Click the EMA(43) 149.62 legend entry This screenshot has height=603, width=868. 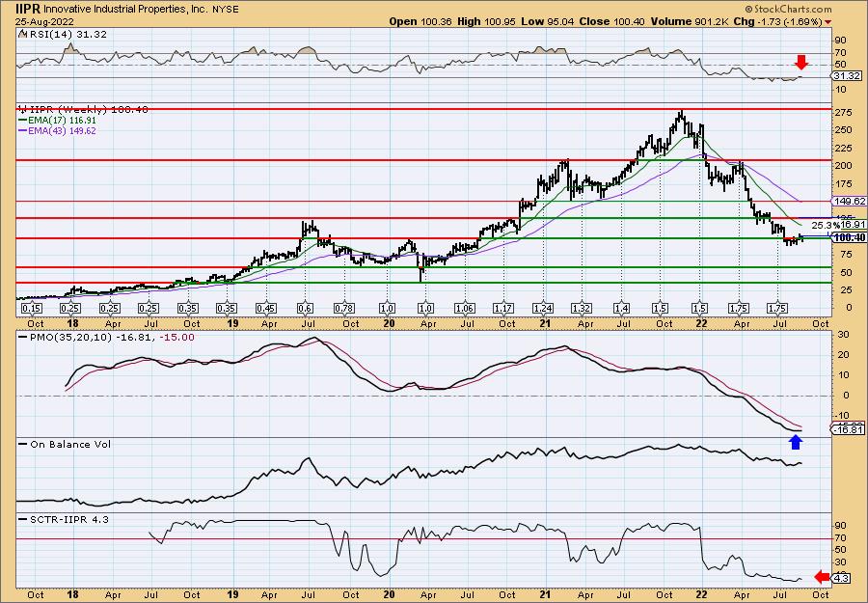click(57, 130)
